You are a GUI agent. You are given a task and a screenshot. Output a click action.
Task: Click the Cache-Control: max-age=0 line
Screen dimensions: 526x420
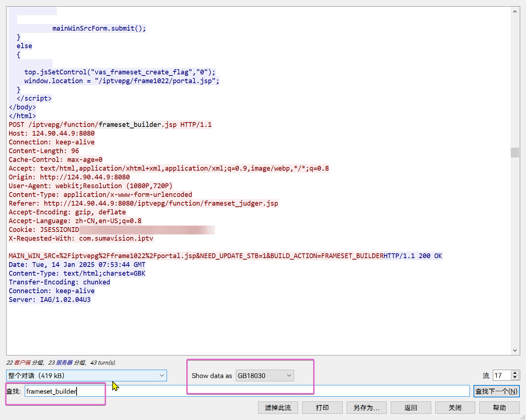[56, 160]
